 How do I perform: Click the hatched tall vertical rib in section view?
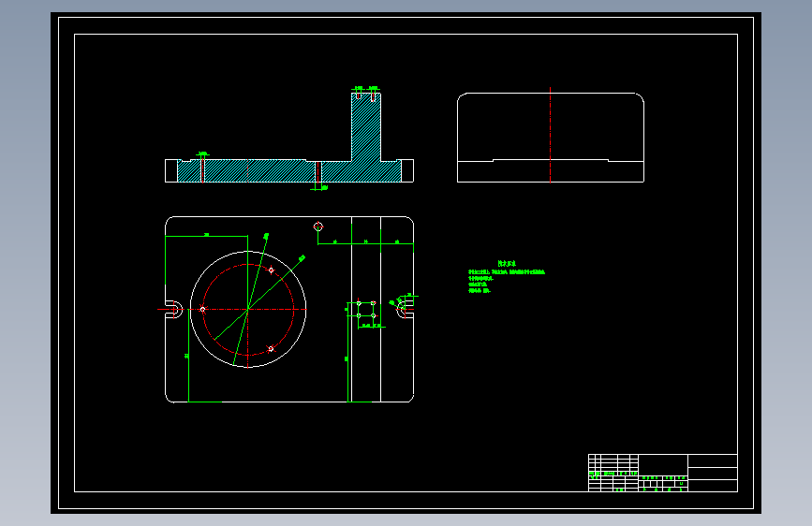click(x=366, y=127)
